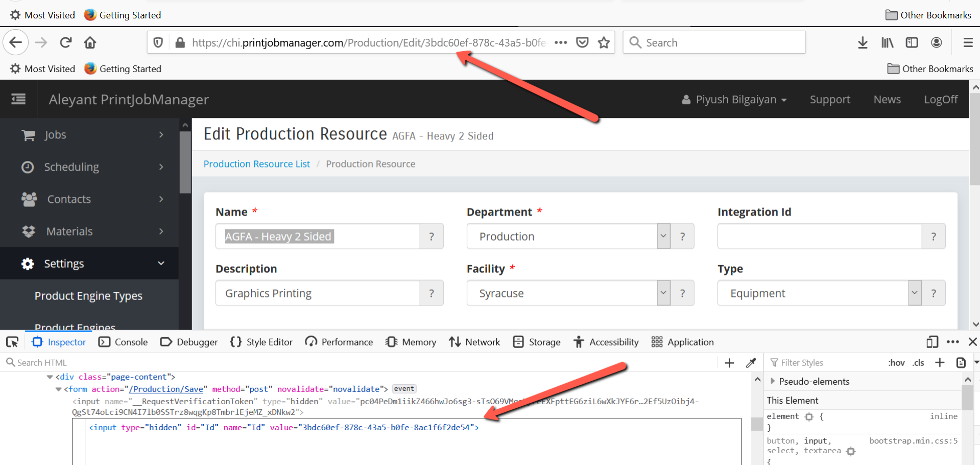This screenshot has width=980, height=465.
Task: Switch to the Style Editor tab
Action: click(261, 342)
